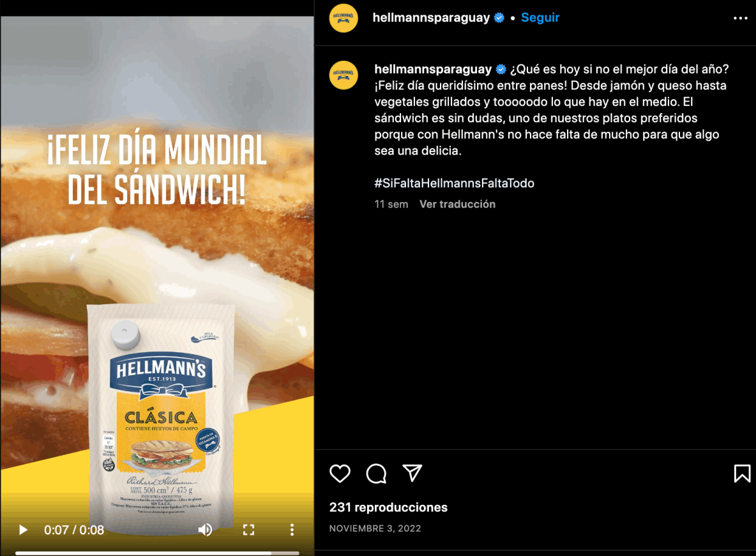Click the 231 reproducciones view count

[388, 507]
